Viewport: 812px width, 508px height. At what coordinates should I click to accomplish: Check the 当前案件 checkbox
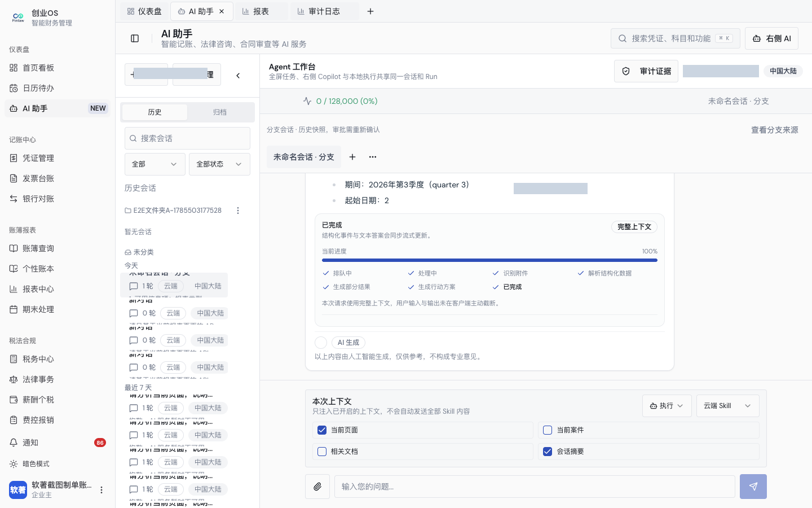point(548,430)
